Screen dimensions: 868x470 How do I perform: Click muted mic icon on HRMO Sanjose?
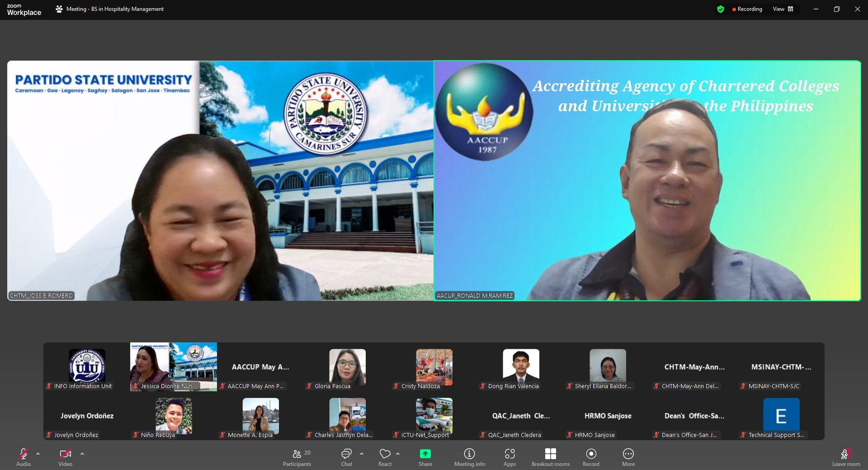click(570, 435)
